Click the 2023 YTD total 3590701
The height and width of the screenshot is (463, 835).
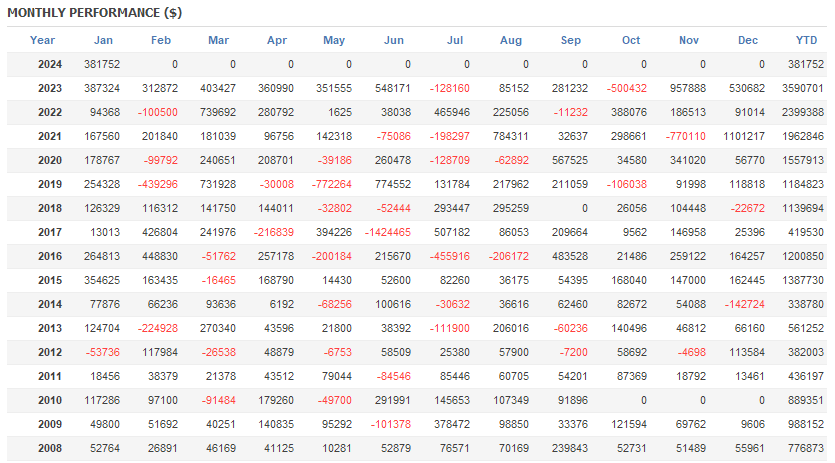pos(803,88)
